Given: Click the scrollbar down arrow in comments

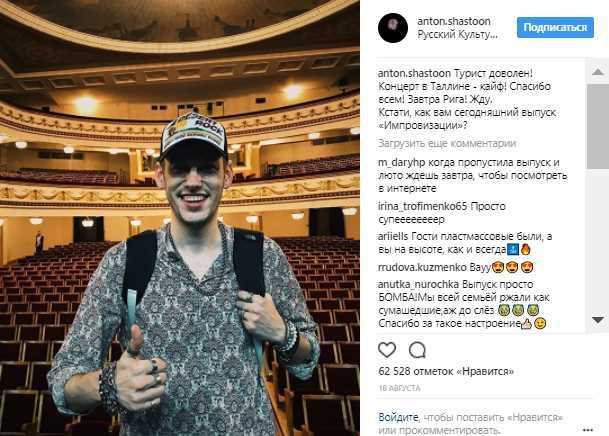Looking at the screenshot, I should [598, 320].
